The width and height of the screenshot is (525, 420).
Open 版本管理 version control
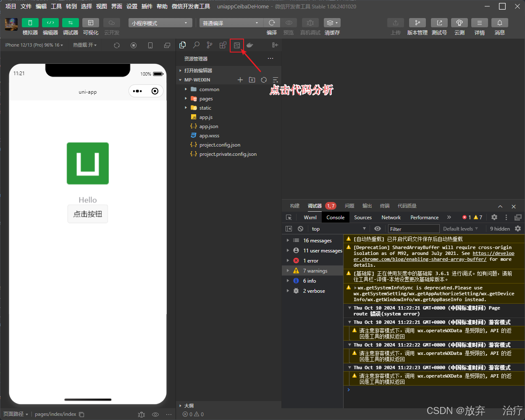pyautogui.click(x=417, y=23)
